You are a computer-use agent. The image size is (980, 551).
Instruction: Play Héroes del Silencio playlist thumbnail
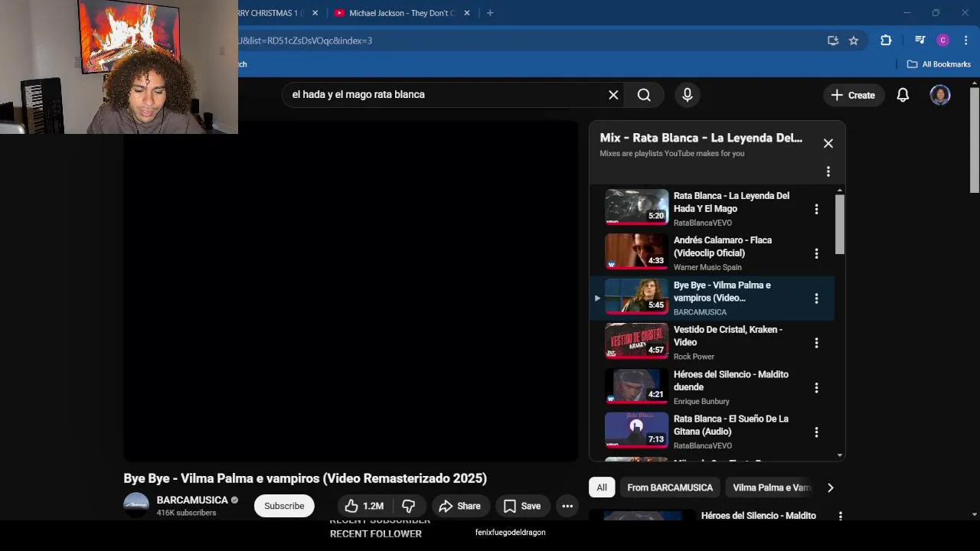coord(636,386)
